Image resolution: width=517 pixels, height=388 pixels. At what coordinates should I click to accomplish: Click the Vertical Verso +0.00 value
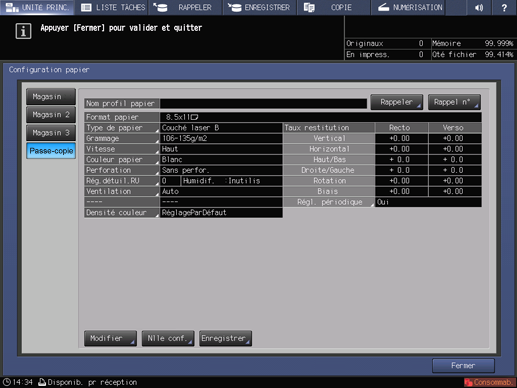click(x=455, y=138)
